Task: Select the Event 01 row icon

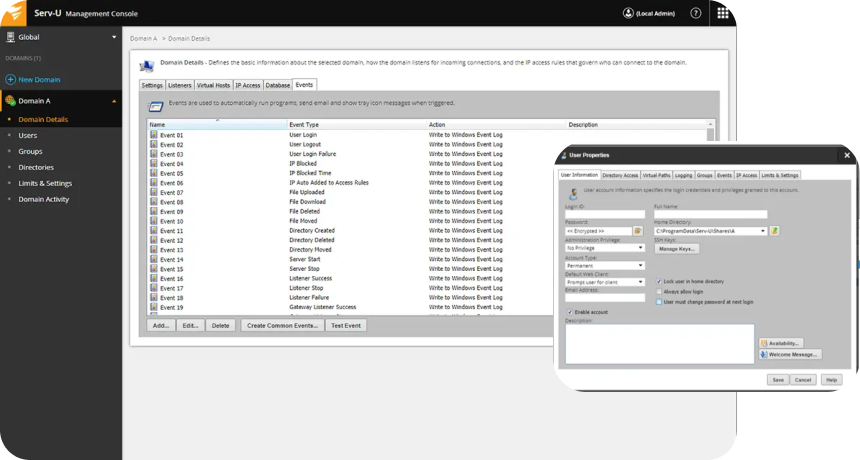Action: click(x=154, y=135)
